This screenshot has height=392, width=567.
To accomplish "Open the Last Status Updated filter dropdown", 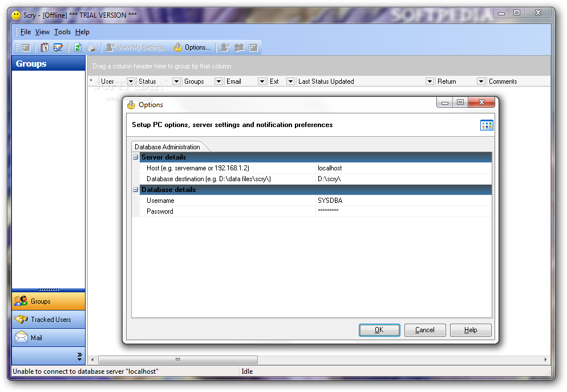I will click(x=430, y=81).
